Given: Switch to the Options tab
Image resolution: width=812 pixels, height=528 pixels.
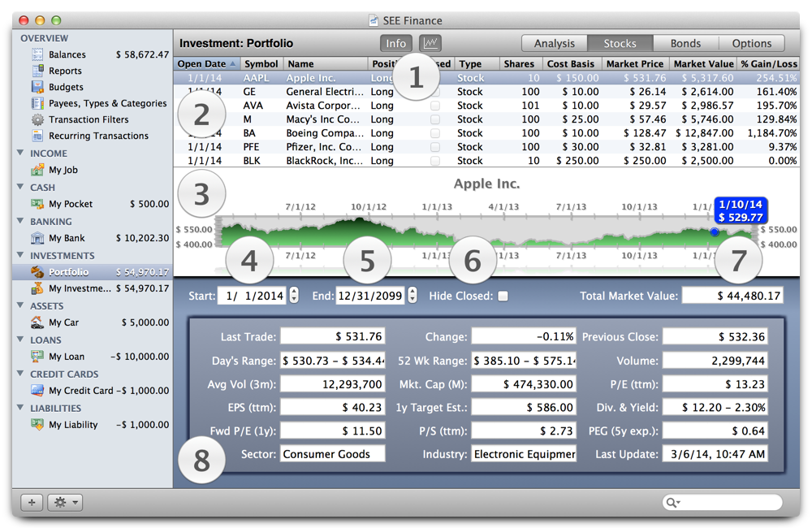Looking at the screenshot, I should (x=751, y=43).
